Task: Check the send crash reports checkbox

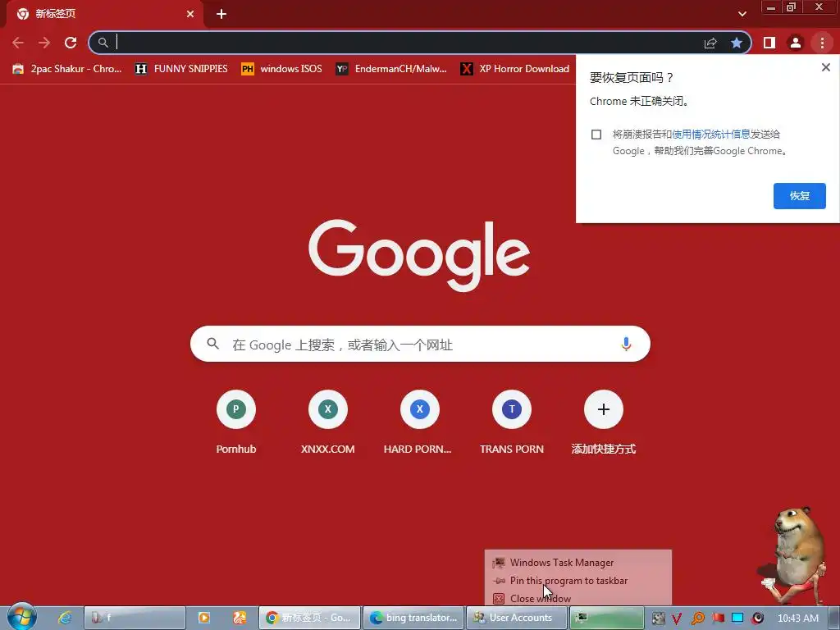Action: click(x=596, y=135)
